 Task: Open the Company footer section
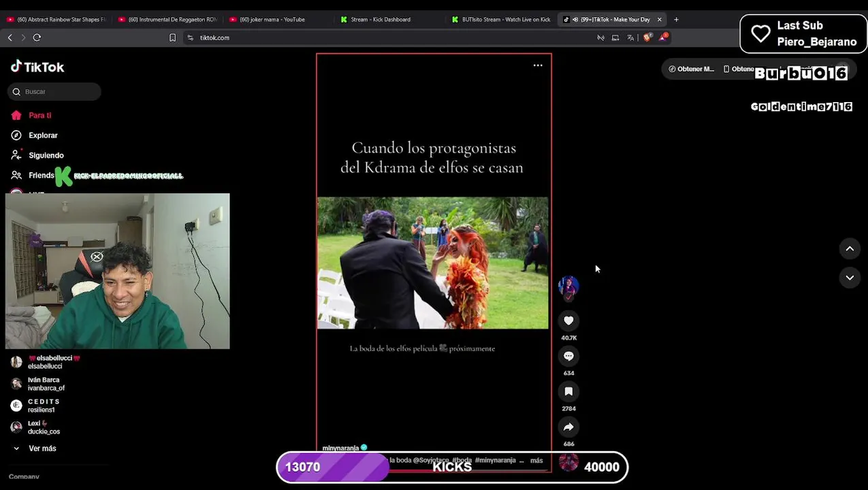coord(24,476)
